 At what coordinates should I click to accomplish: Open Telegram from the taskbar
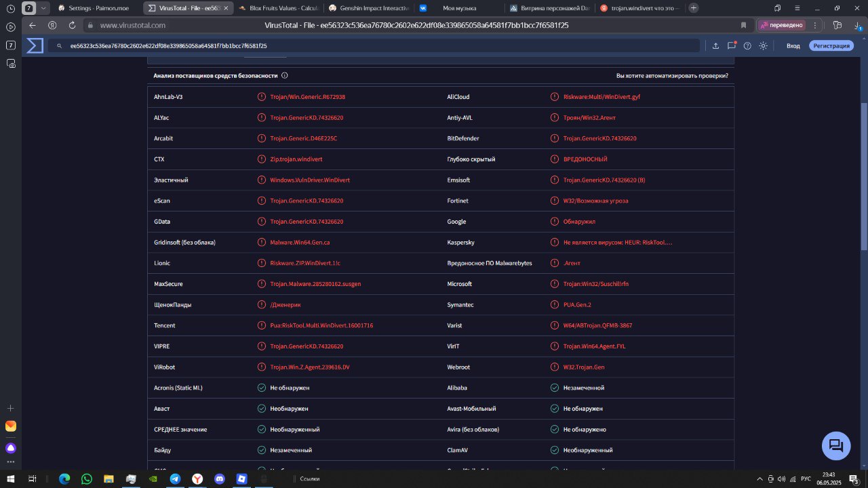click(175, 479)
